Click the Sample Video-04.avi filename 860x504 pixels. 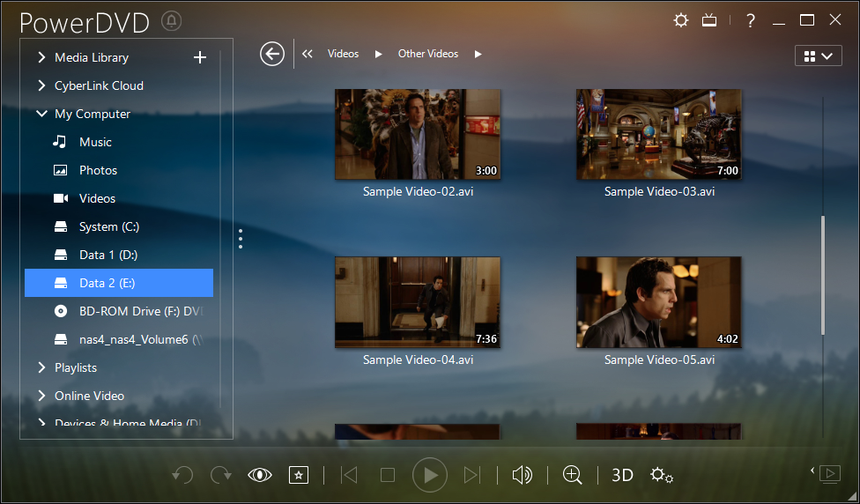click(x=418, y=360)
